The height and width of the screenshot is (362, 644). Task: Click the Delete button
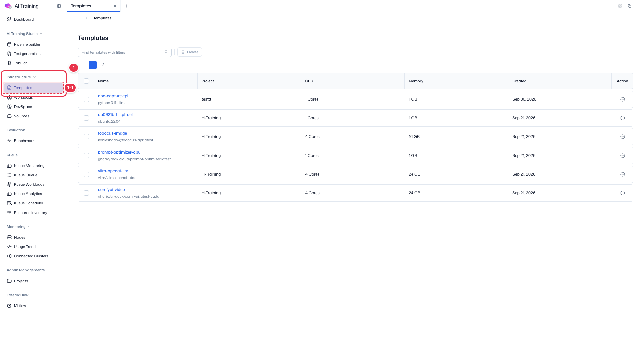click(190, 52)
